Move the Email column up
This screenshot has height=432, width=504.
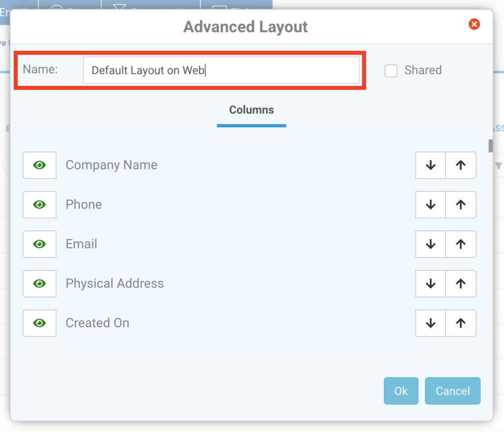461,244
